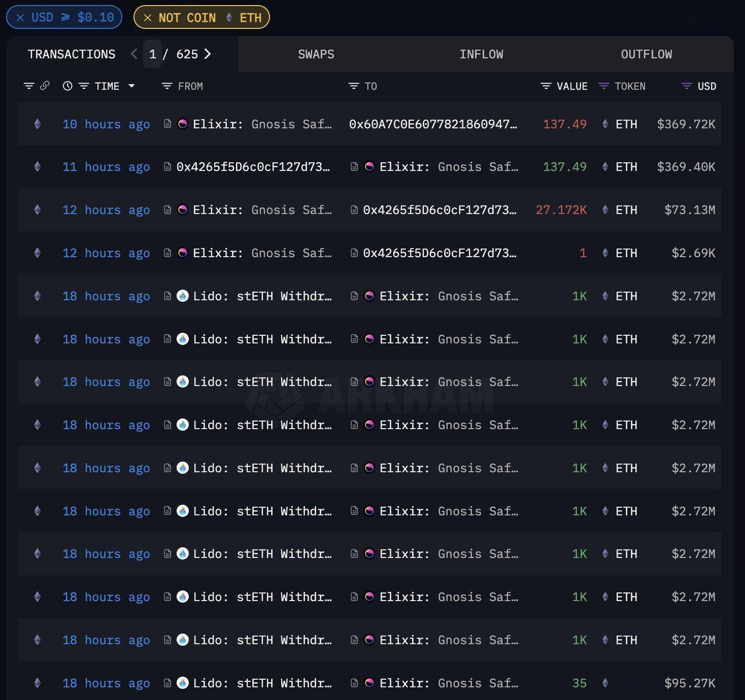Click the ETH token icon in the $73.13M row
745x700 pixels.
605,210
